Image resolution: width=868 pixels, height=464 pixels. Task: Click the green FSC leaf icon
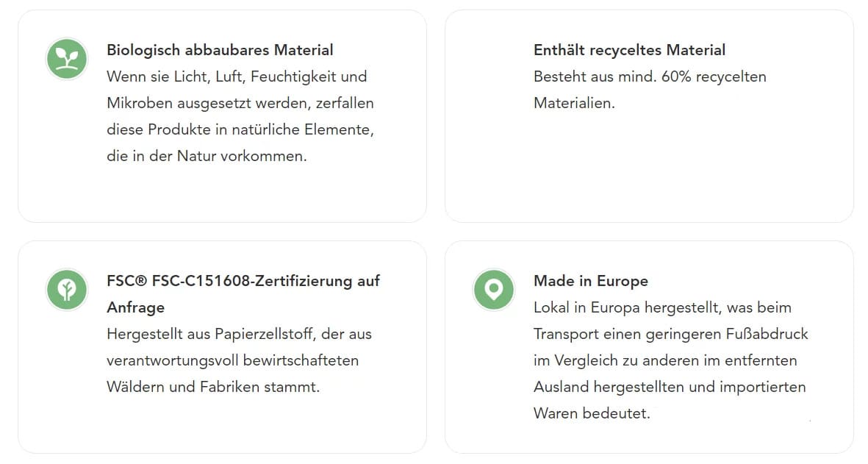pyautogui.click(x=67, y=290)
